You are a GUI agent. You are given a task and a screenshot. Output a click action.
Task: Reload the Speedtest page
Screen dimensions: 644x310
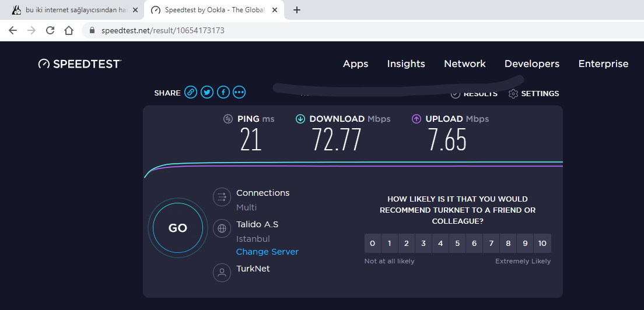50,30
